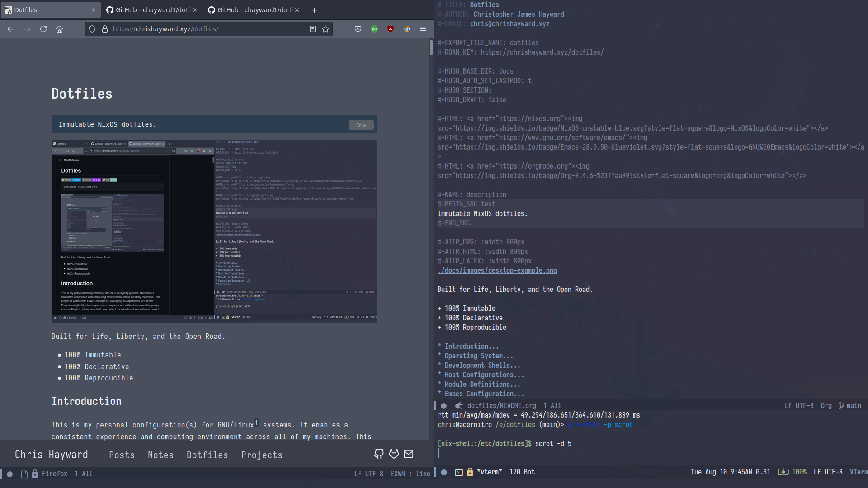Click the GitHub tab for chayward1/dotfi...
Viewport: 868px width, 488px height.
pyautogui.click(x=153, y=9)
